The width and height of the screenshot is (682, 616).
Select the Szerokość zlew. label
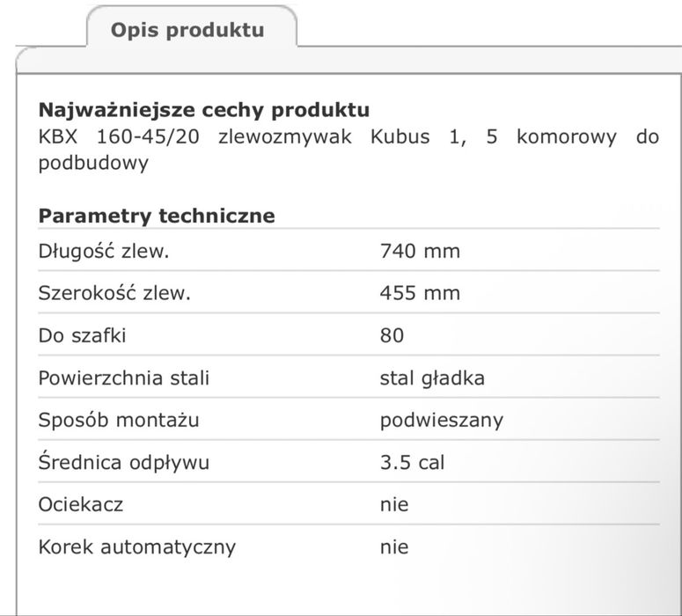[x=114, y=293]
